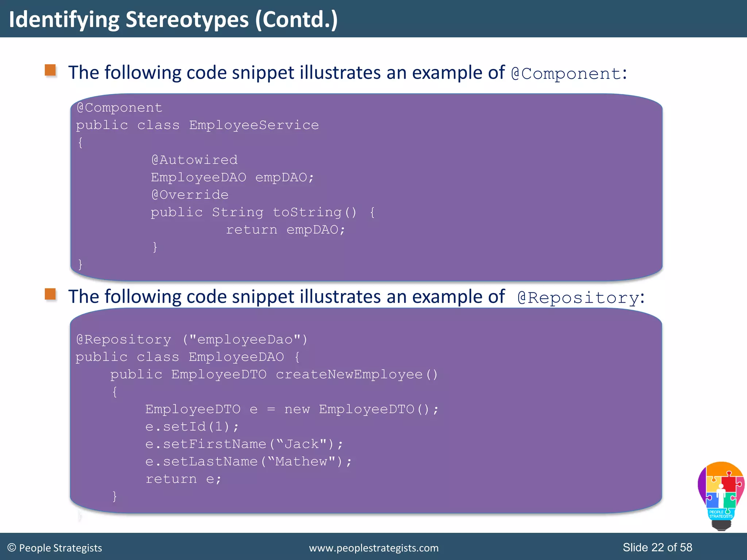747x560 pixels.
Task: Click the line EmployeeDTO e = new EmployeeDTO();
Action: click(x=292, y=409)
